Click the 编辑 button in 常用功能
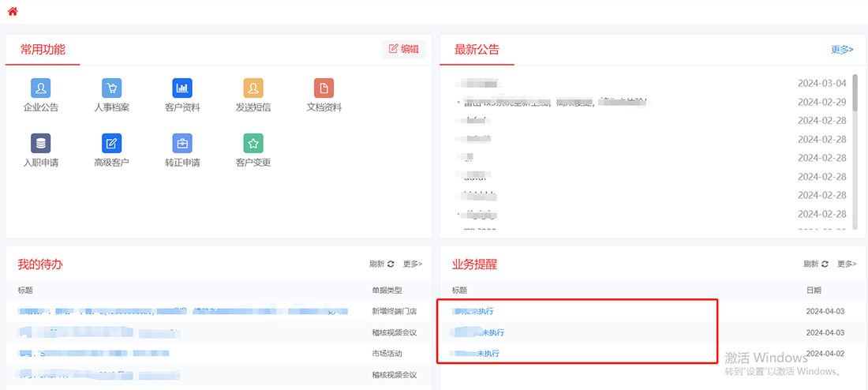The height and width of the screenshot is (390, 868). 403,49
